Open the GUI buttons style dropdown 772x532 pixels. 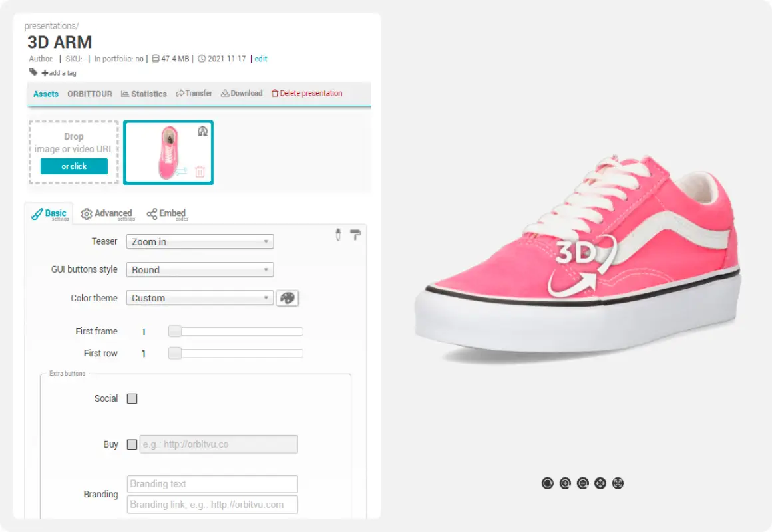click(x=199, y=269)
